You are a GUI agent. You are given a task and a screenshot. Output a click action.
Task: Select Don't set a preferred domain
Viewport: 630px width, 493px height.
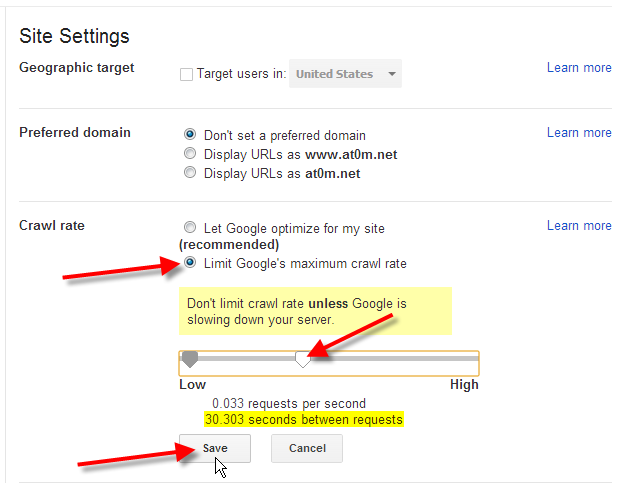pos(190,134)
